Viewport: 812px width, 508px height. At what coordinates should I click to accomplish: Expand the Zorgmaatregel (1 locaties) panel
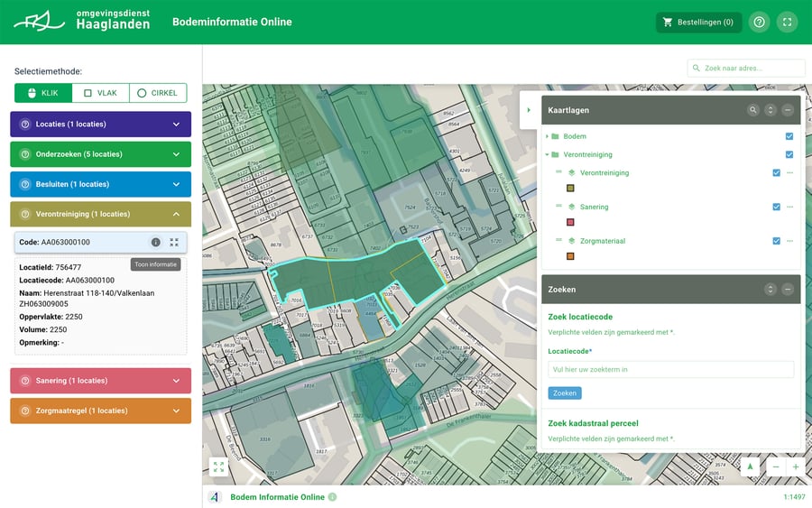[100, 411]
